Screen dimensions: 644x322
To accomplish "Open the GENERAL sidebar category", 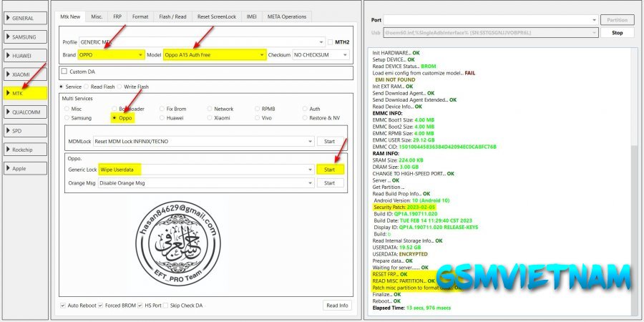I will [x=25, y=18].
